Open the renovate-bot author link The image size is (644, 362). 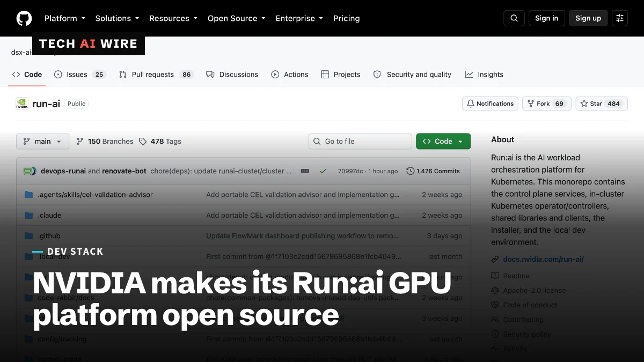point(124,171)
